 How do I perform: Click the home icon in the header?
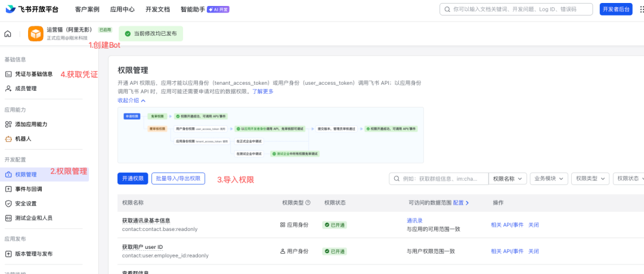pos(8,33)
